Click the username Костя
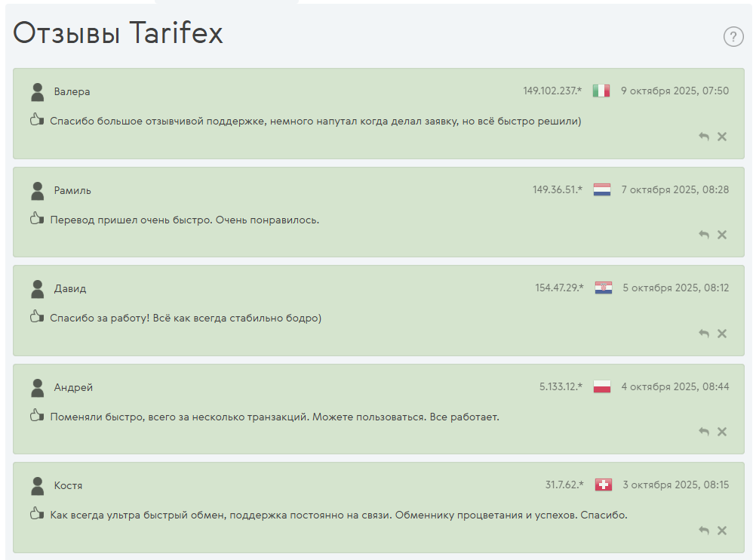The height and width of the screenshot is (560, 756). click(x=68, y=485)
